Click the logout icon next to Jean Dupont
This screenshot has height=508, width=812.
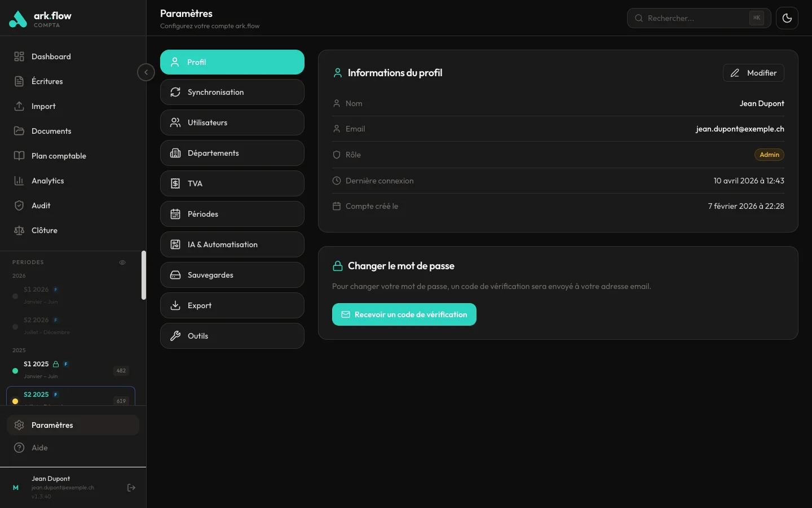(x=131, y=488)
